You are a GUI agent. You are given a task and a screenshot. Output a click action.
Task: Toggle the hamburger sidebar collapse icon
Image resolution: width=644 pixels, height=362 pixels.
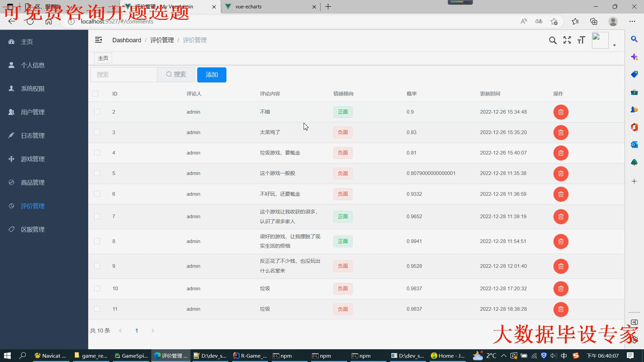point(98,40)
